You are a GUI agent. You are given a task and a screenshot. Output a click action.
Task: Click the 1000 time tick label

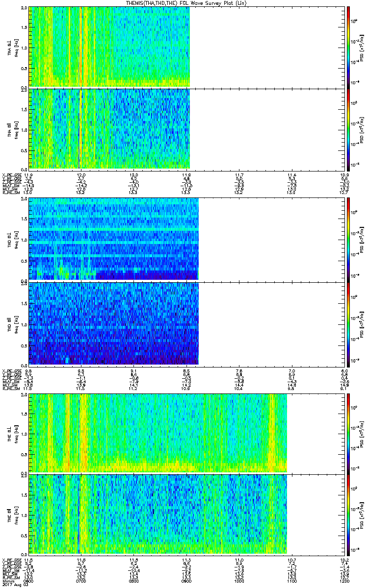click(239, 581)
